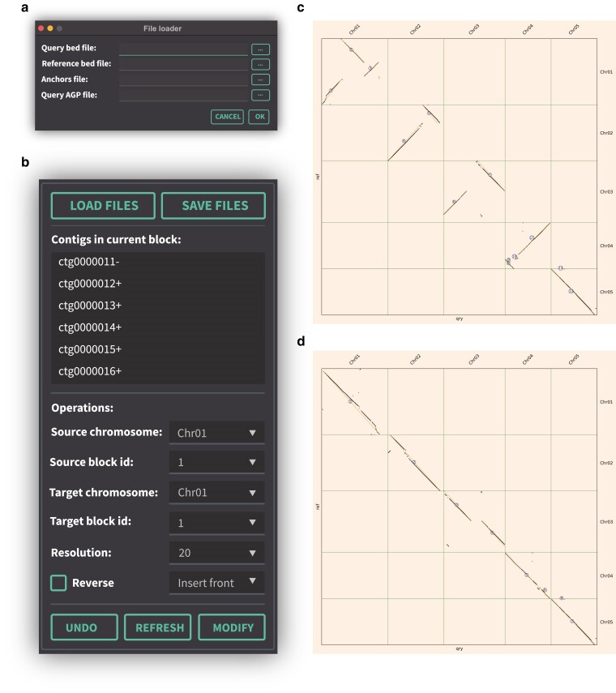The image size is (616, 693).
Task: Confirm File loader with OK
Action: 259,117
